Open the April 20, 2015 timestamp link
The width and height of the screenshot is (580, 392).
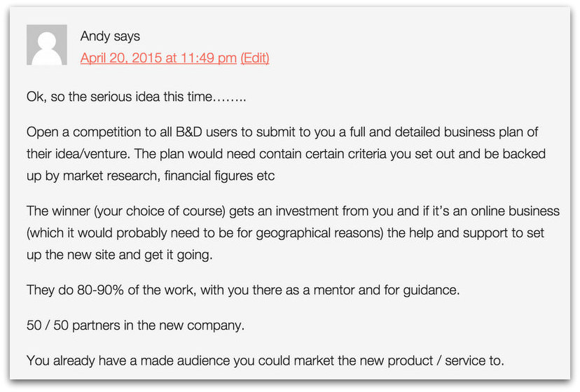[x=158, y=58]
